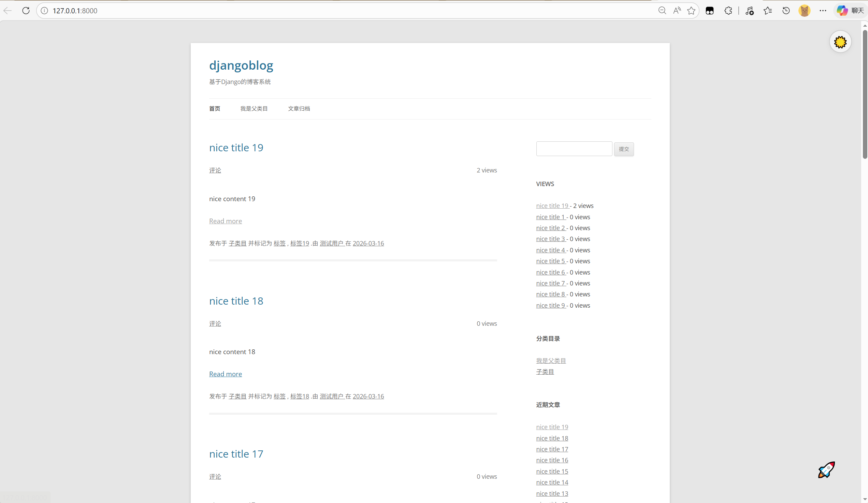The width and height of the screenshot is (868, 503).
Task: Click the vertical page scrollbar
Action: [865, 95]
